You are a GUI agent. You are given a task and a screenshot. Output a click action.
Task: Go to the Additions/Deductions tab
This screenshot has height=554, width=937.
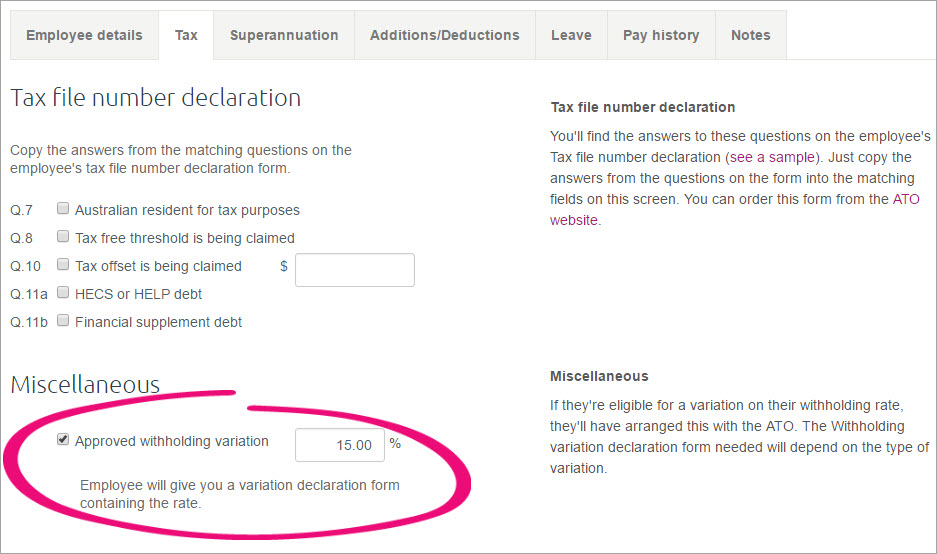444,35
